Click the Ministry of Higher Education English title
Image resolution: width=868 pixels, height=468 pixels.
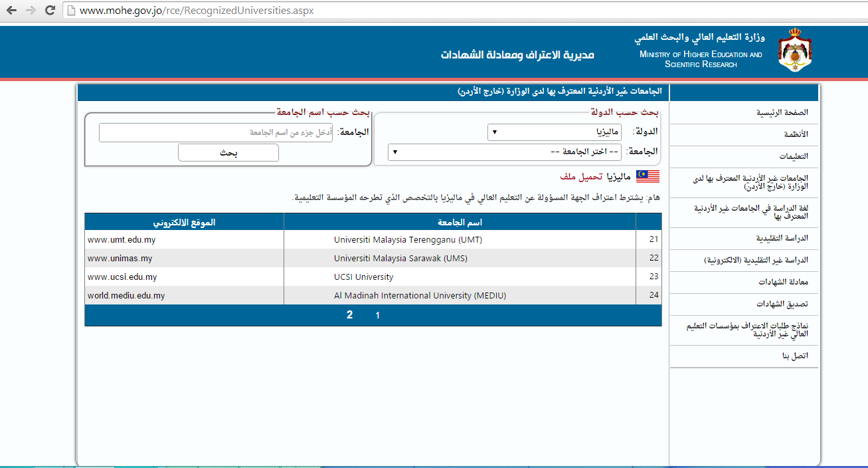(701, 59)
